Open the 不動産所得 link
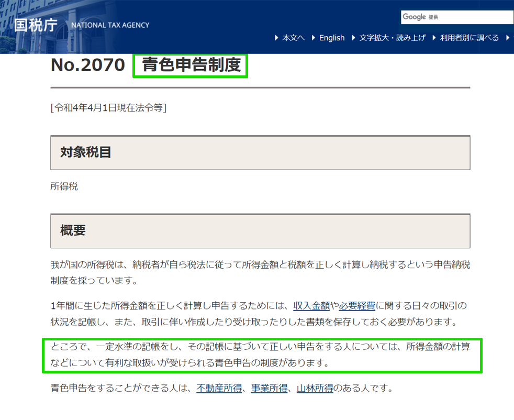Viewport: 514px width, 420px height. (219, 388)
